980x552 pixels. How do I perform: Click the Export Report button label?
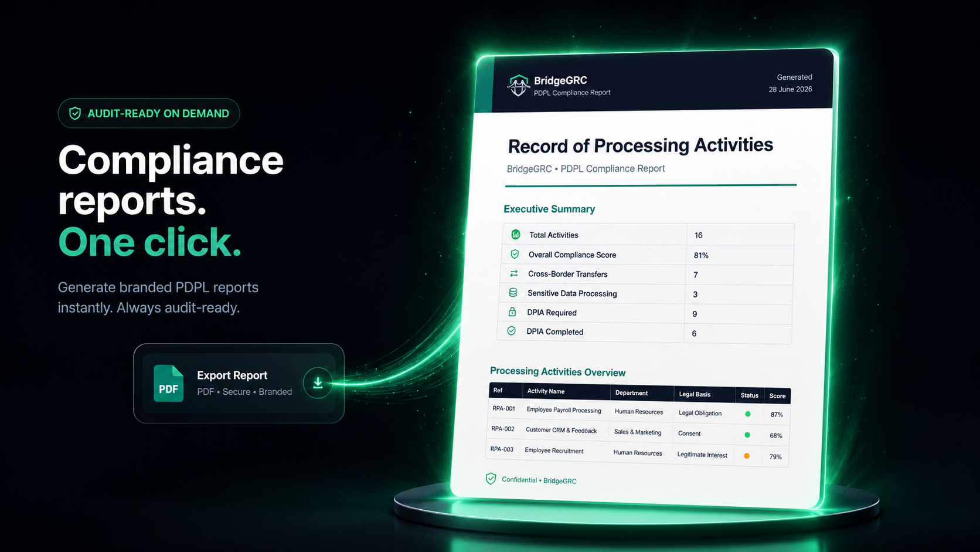[x=232, y=375]
